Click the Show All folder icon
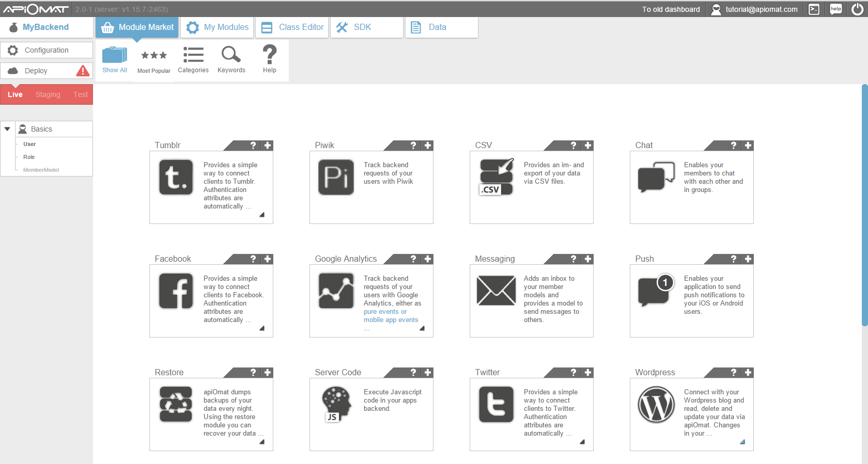 pyautogui.click(x=114, y=55)
